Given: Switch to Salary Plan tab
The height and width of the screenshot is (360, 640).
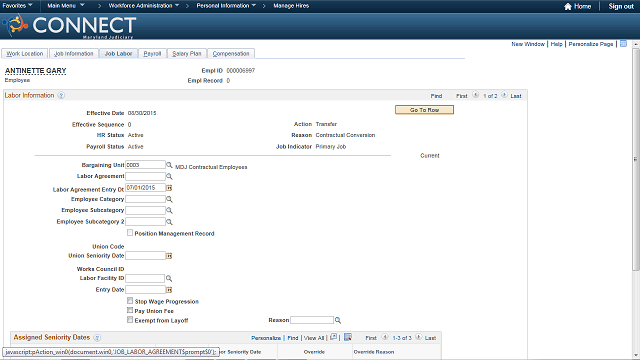Looking at the screenshot, I should [x=187, y=53].
